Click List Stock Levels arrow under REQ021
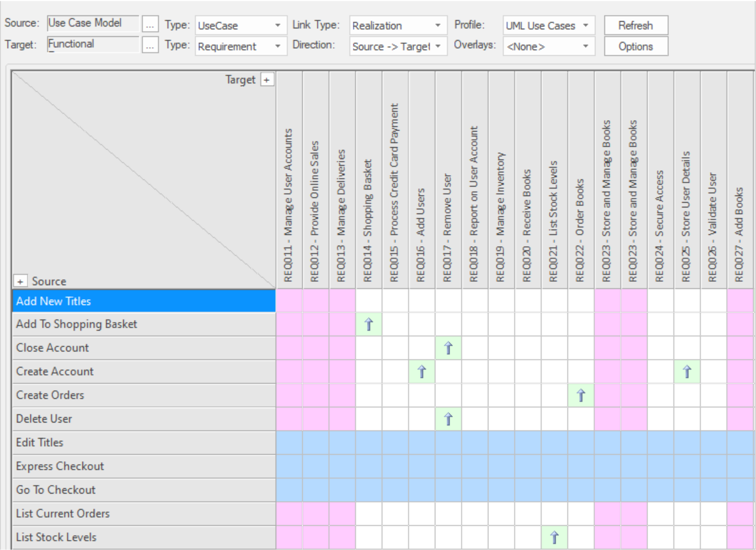The image size is (756, 550). 554,537
